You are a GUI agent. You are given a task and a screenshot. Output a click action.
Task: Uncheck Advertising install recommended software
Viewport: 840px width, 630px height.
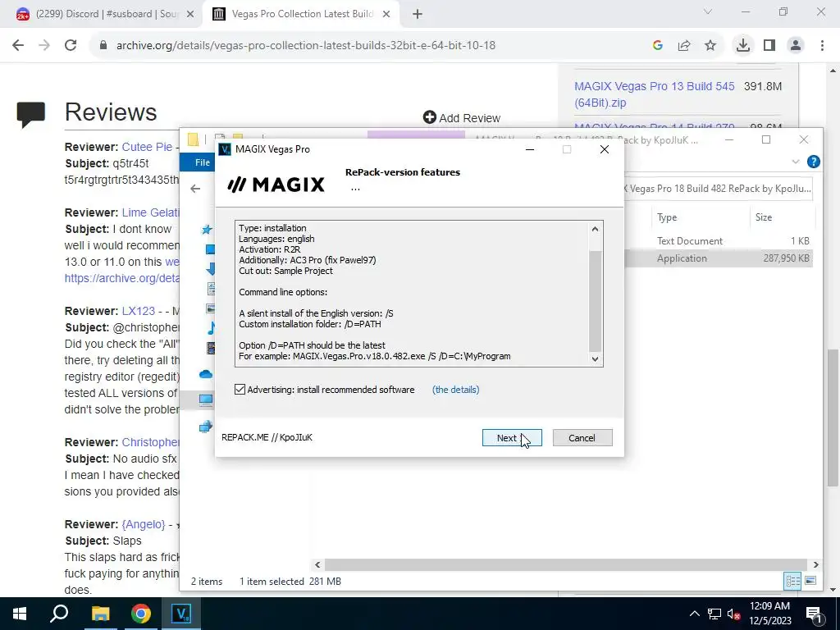coord(240,390)
